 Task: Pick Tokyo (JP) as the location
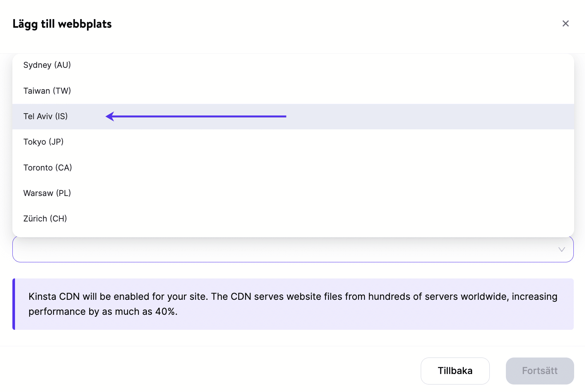pos(43,142)
